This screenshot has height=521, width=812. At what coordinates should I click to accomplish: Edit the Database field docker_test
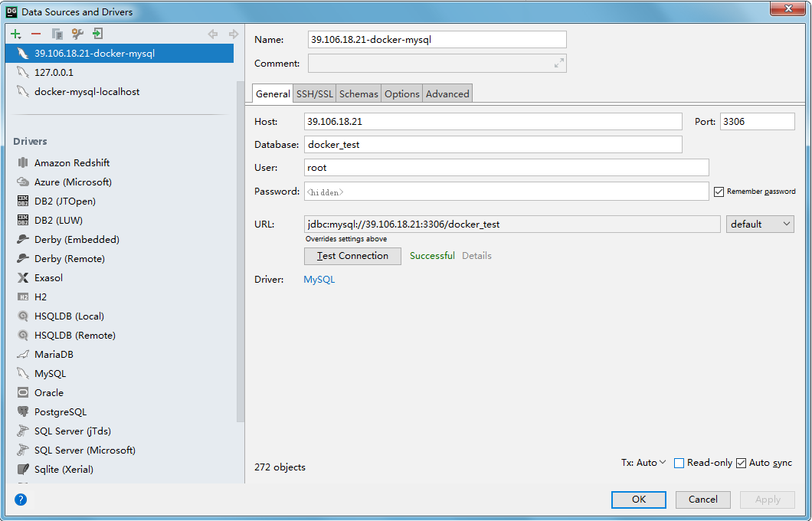coord(493,145)
